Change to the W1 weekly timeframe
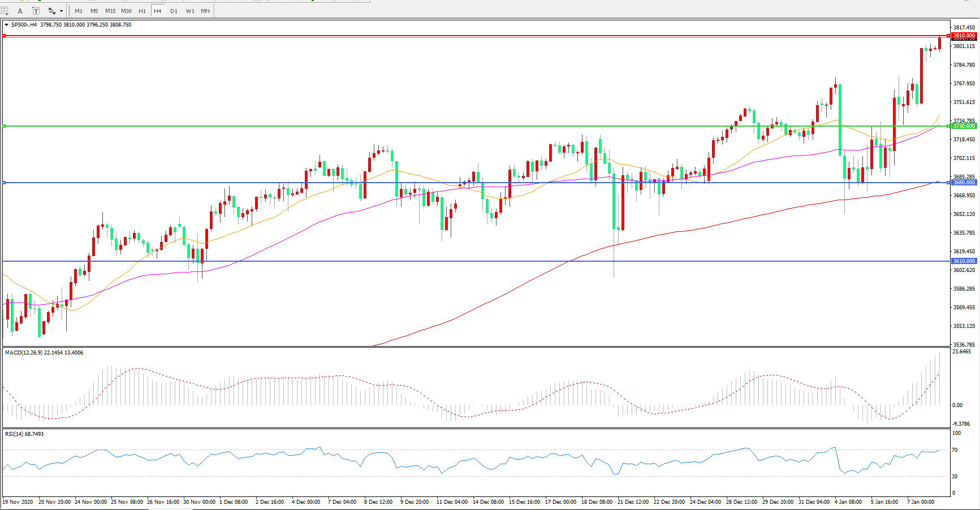980x510 pixels. (190, 11)
